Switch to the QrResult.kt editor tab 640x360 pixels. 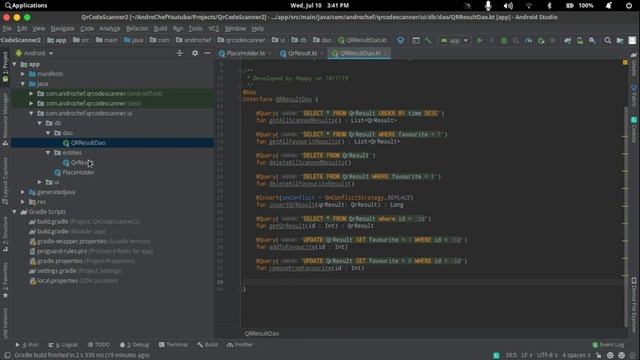[x=302, y=53]
